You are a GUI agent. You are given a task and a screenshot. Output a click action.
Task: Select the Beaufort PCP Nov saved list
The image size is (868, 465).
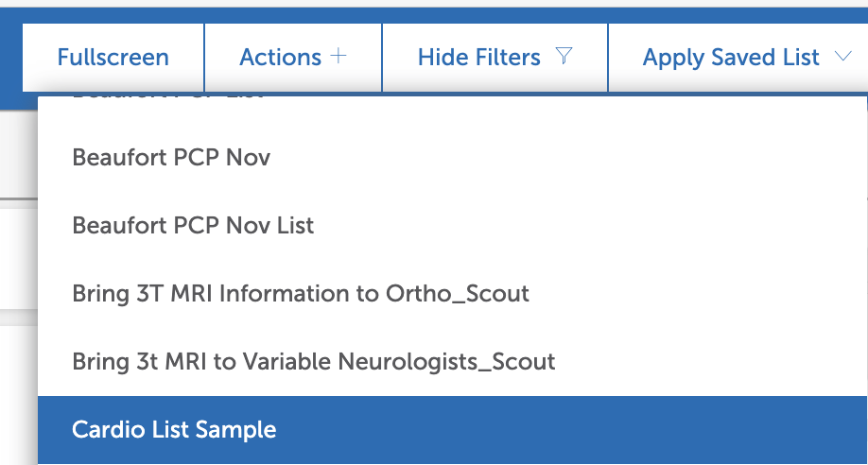(x=171, y=157)
